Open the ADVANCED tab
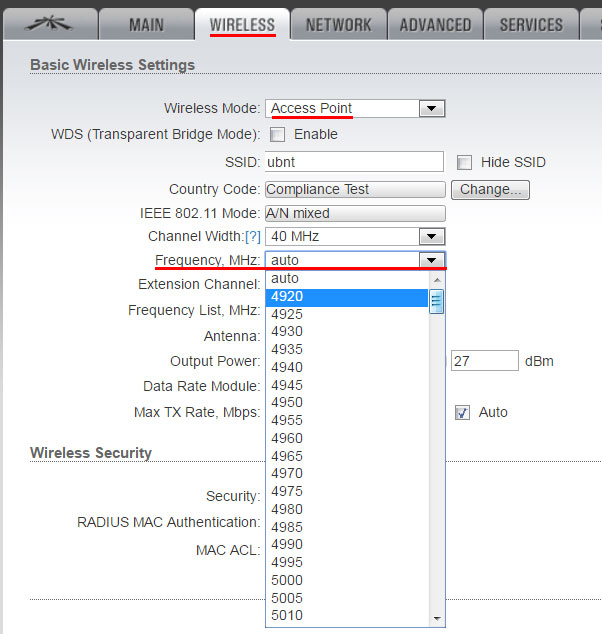 coord(435,25)
